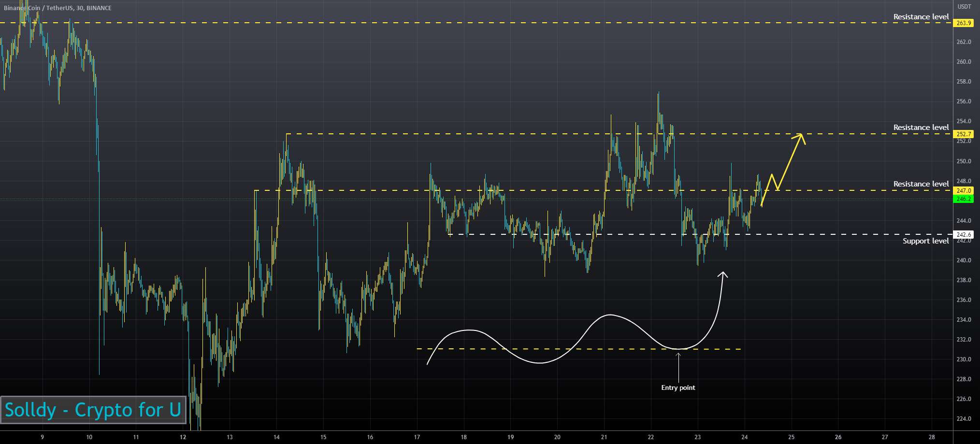This screenshot has width=980, height=444.
Task: Click date 26 on the time axis
Action: coord(838,437)
